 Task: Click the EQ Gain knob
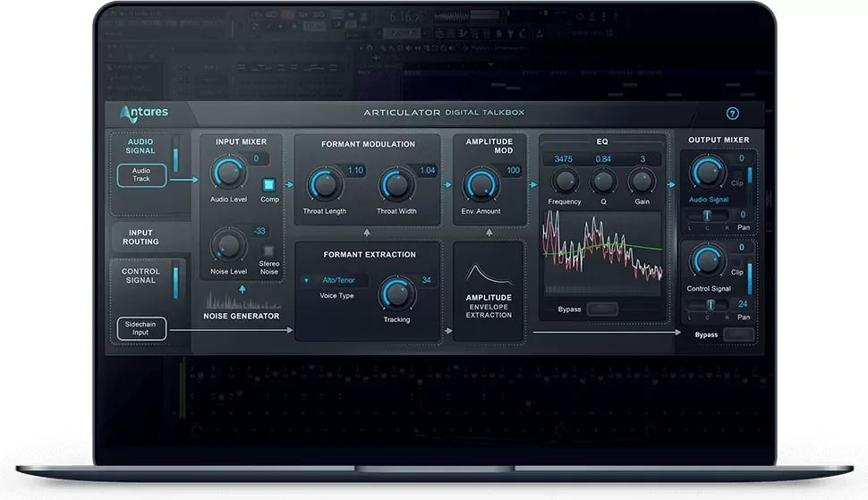(x=641, y=181)
